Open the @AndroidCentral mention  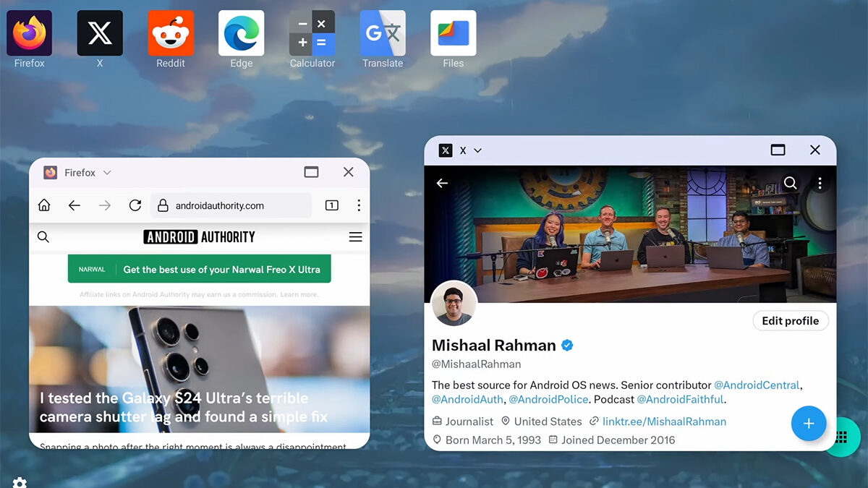(x=757, y=385)
